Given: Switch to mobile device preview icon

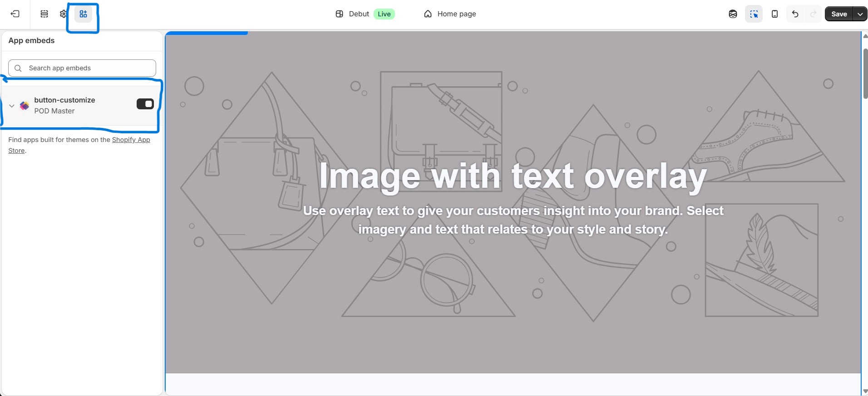Looking at the screenshot, I should pyautogui.click(x=774, y=14).
